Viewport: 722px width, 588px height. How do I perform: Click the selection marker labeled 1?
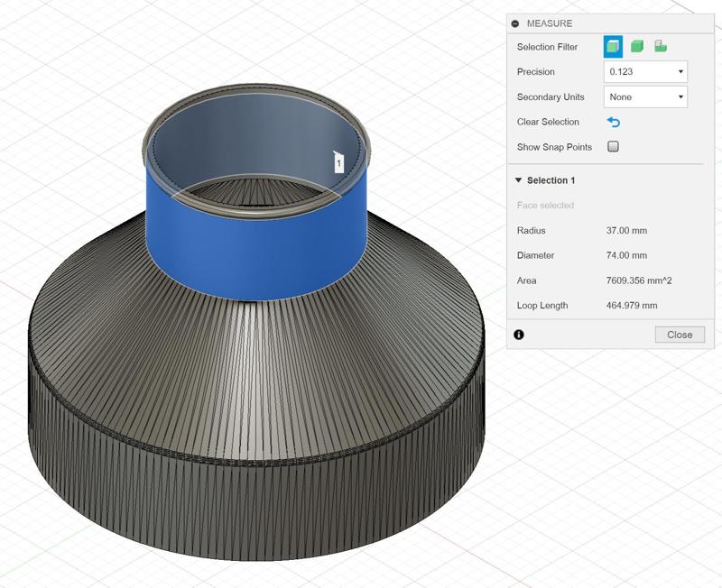click(338, 162)
